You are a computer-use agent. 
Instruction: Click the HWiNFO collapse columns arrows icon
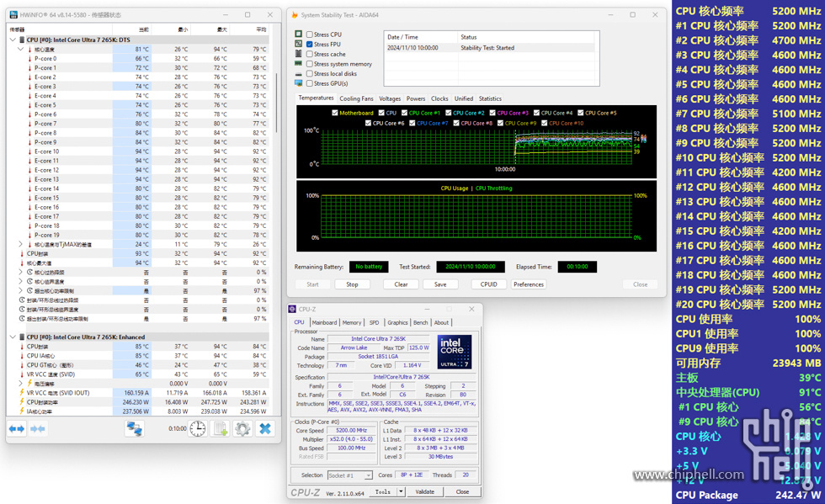tap(37, 429)
